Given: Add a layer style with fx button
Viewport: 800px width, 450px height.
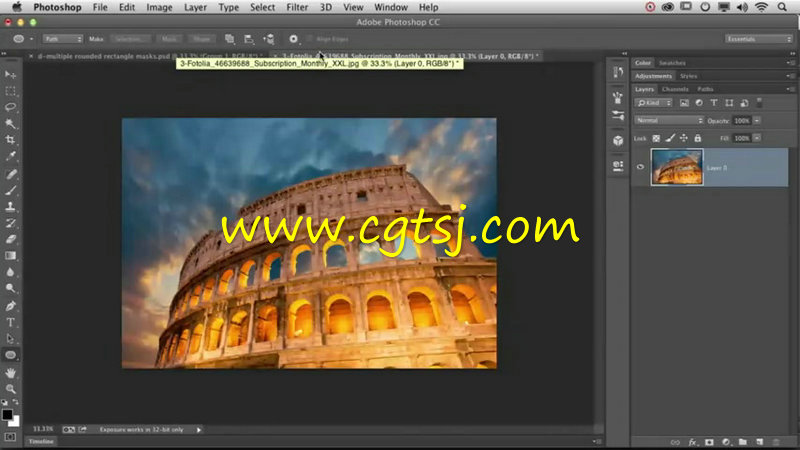Looking at the screenshot, I should [x=692, y=442].
